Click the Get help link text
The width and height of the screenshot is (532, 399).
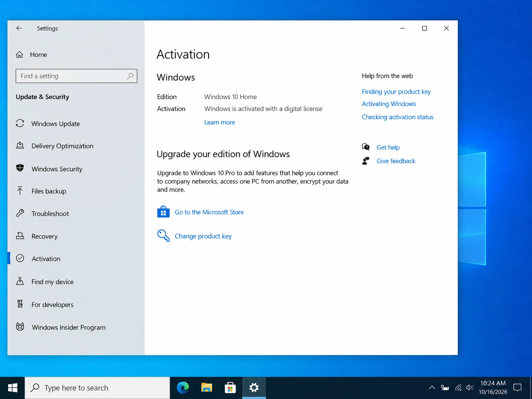coord(388,147)
